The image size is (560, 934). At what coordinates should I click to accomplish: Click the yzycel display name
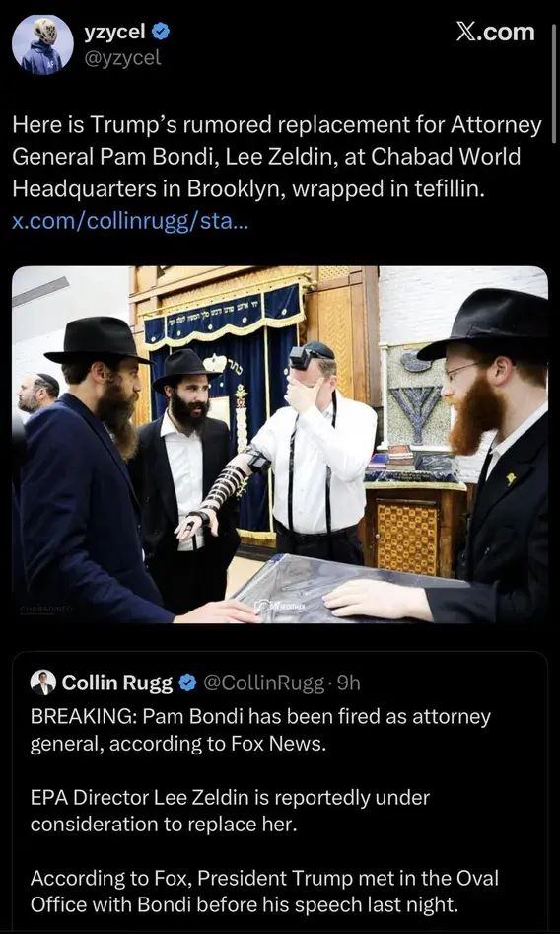(x=114, y=33)
